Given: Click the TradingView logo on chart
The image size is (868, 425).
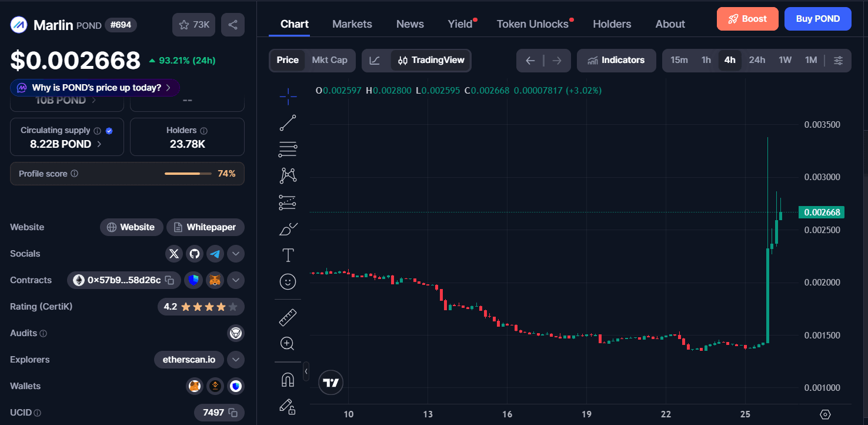Looking at the screenshot, I should pyautogui.click(x=330, y=383).
